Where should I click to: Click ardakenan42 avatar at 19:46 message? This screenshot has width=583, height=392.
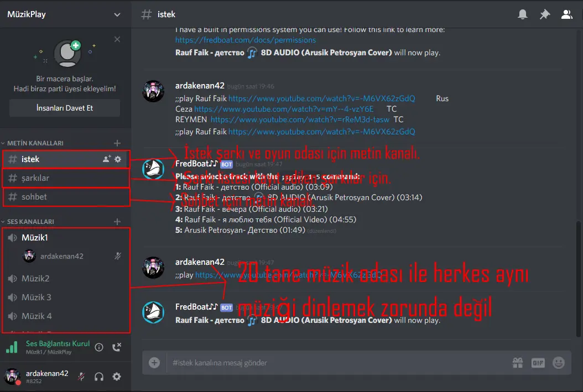pos(153,91)
